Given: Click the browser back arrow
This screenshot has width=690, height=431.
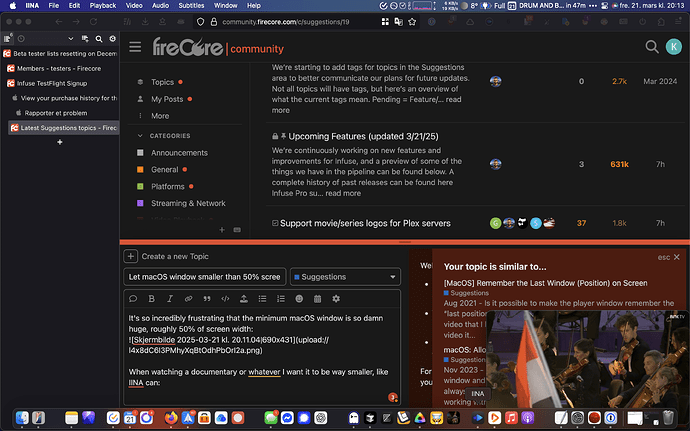Looking at the screenshot, I should (59, 22).
